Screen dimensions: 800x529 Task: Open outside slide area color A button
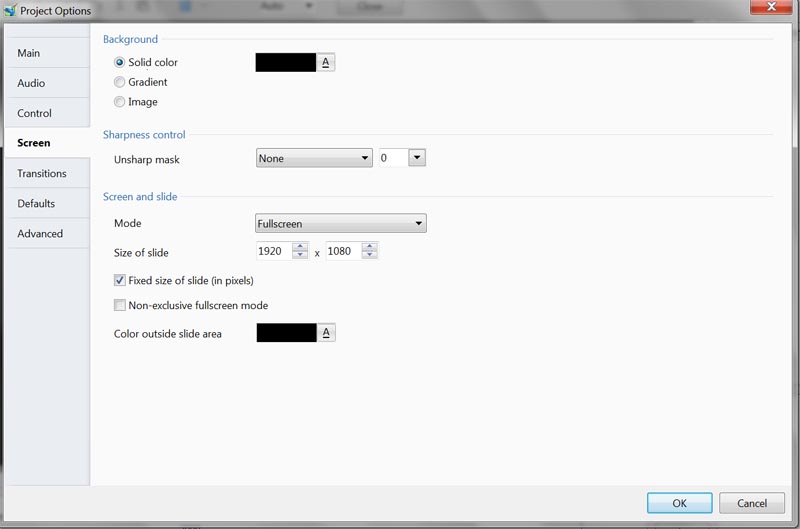click(x=326, y=333)
